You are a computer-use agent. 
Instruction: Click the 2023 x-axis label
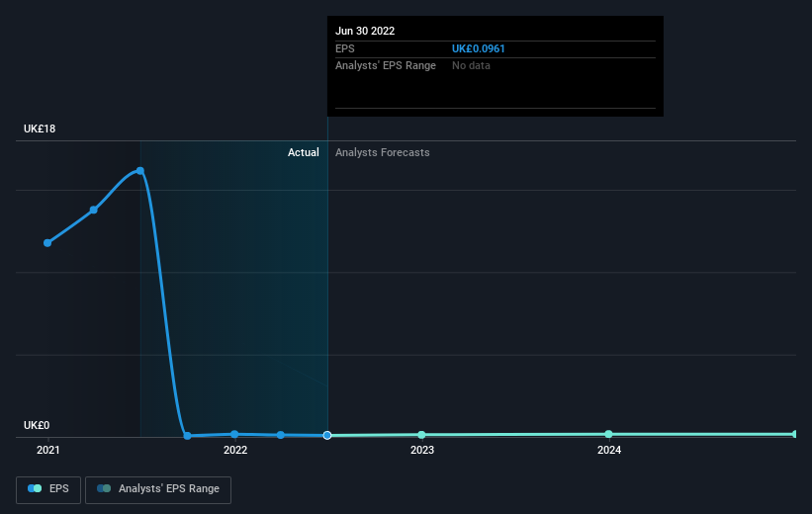[x=422, y=451]
